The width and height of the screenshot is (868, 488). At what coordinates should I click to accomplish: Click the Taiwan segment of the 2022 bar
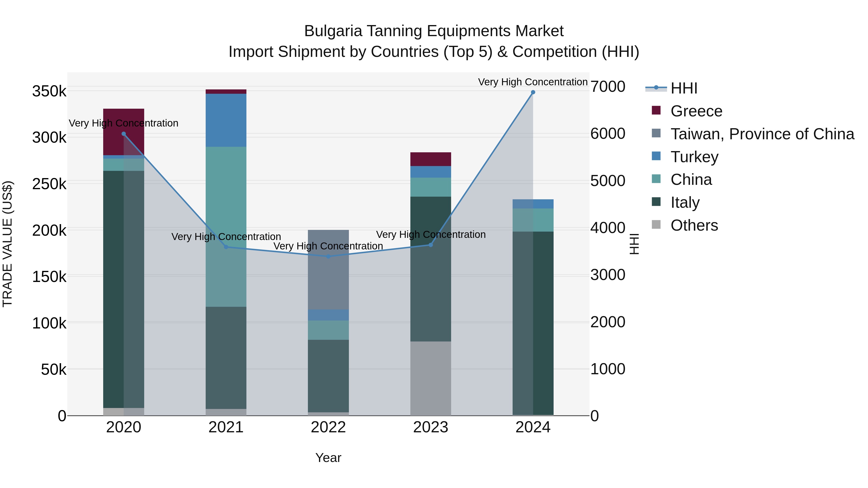[x=329, y=270]
